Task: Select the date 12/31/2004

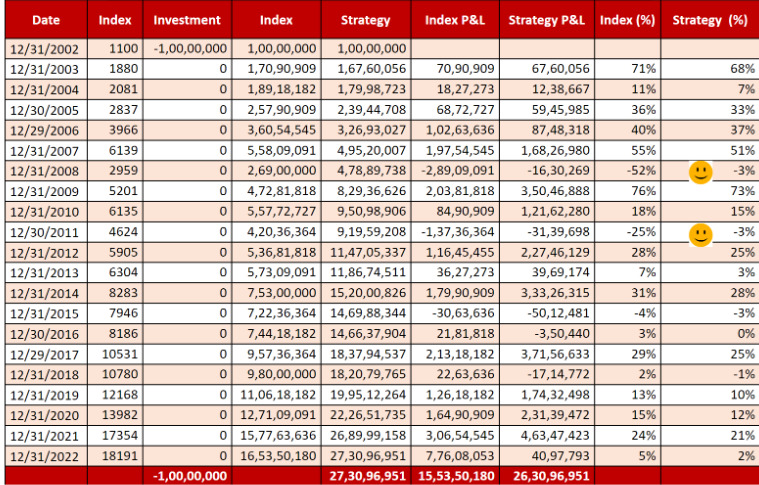Action: coord(44,90)
